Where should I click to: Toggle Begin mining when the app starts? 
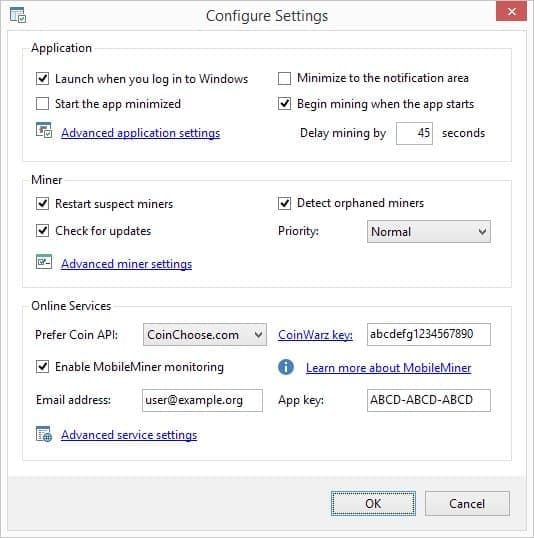click(285, 103)
